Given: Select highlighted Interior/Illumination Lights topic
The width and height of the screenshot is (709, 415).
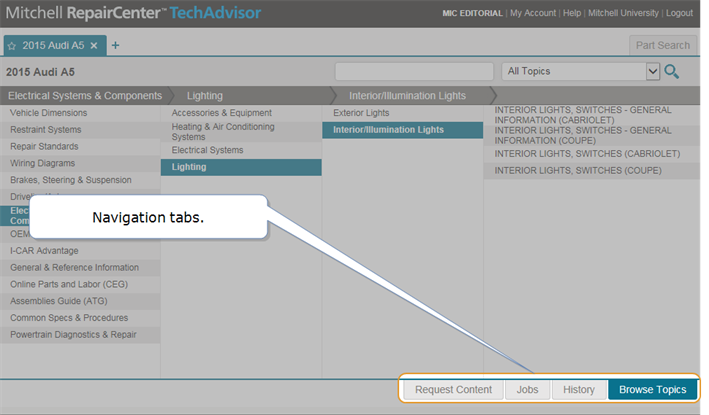Looking at the screenshot, I should point(402,130).
